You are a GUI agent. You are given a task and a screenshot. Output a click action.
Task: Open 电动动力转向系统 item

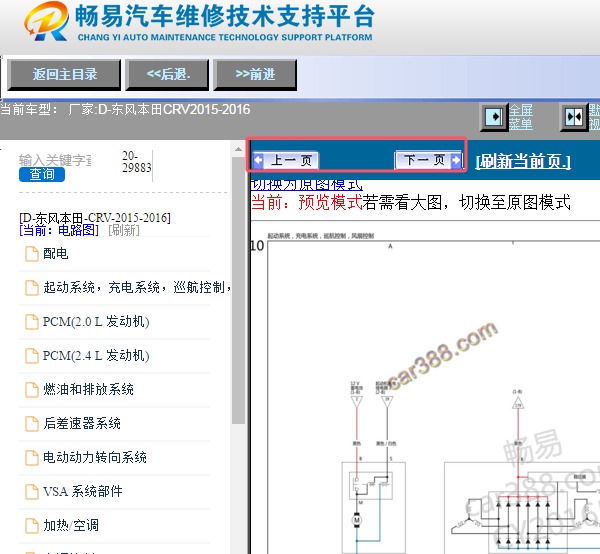click(x=95, y=457)
